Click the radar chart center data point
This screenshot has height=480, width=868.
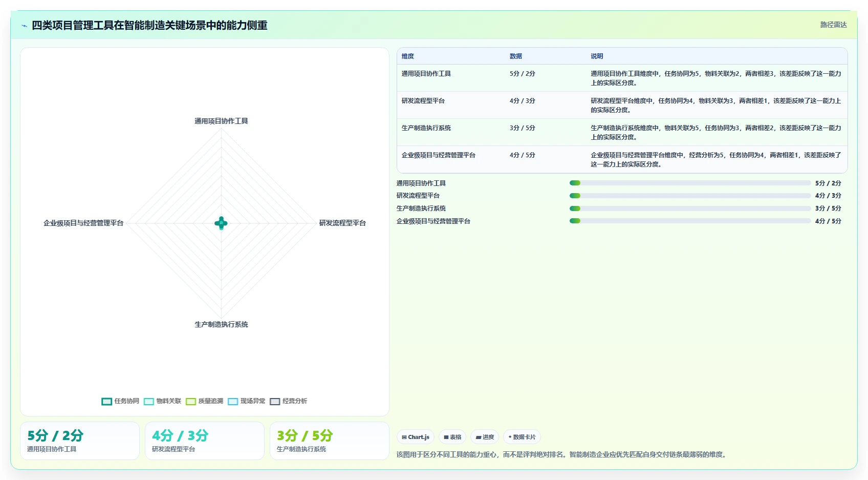pos(221,223)
